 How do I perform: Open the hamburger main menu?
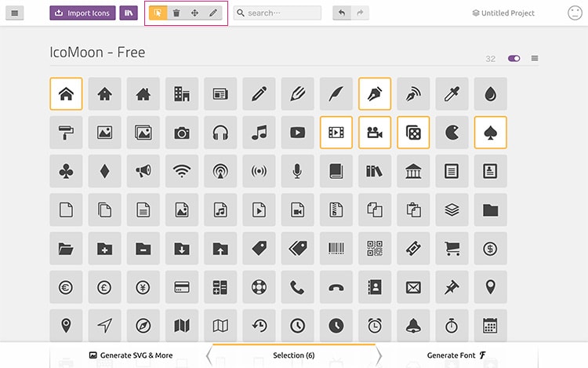tap(15, 13)
